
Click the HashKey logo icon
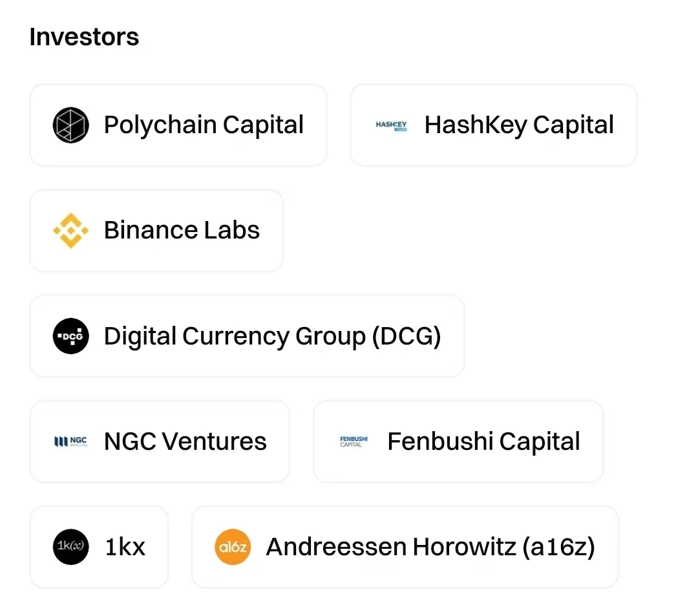click(x=391, y=125)
